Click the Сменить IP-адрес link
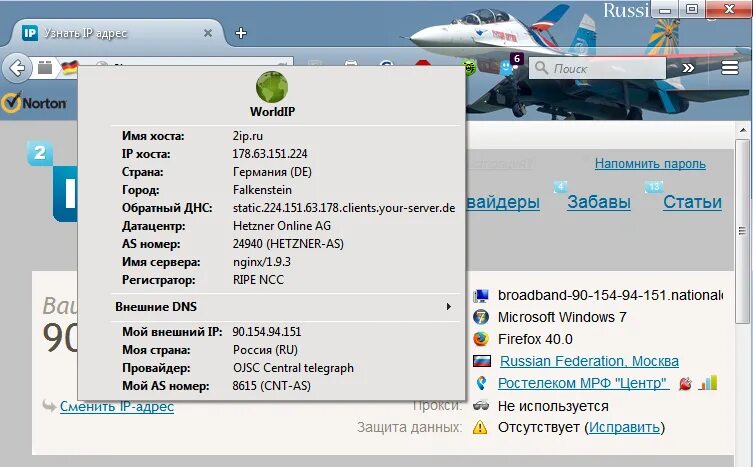 [x=117, y=406]
